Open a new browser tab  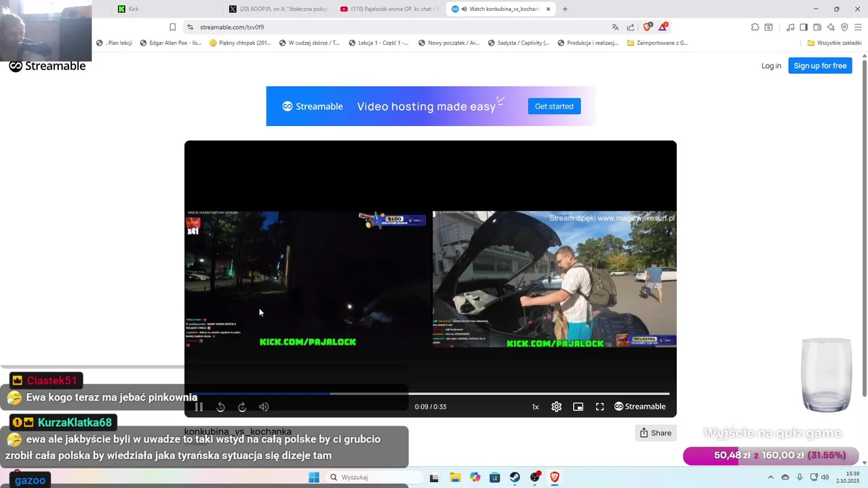click(x=565, y=9)
